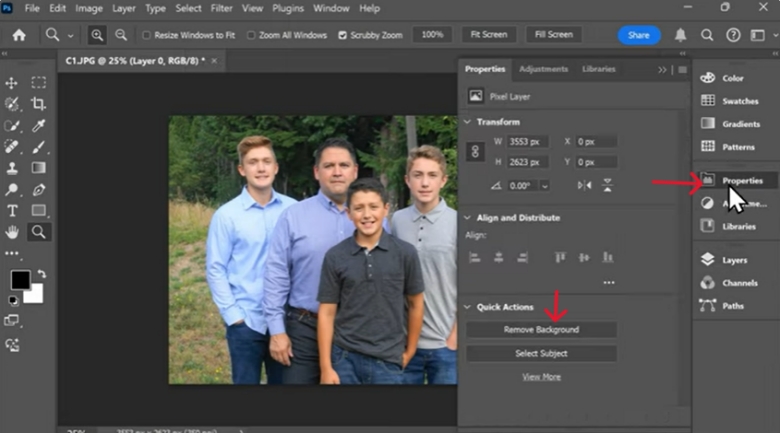Click the zoom out magnifier icon
This screenshot has width=780, height=434.
click(121, 35)
